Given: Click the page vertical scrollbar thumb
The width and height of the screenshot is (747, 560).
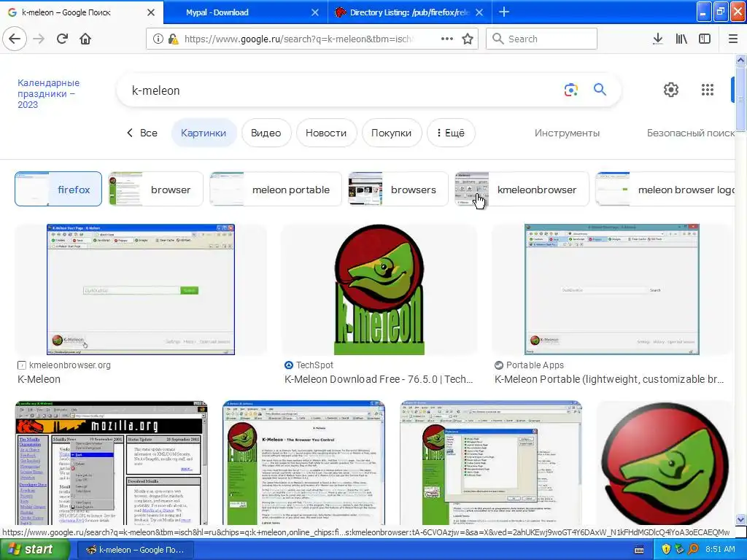Looking at the screenshot, I should [x=740, y=98].
